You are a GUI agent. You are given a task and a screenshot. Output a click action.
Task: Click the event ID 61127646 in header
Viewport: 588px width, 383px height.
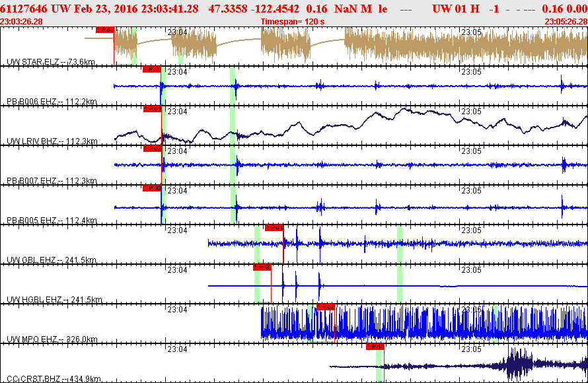[24, 9]
